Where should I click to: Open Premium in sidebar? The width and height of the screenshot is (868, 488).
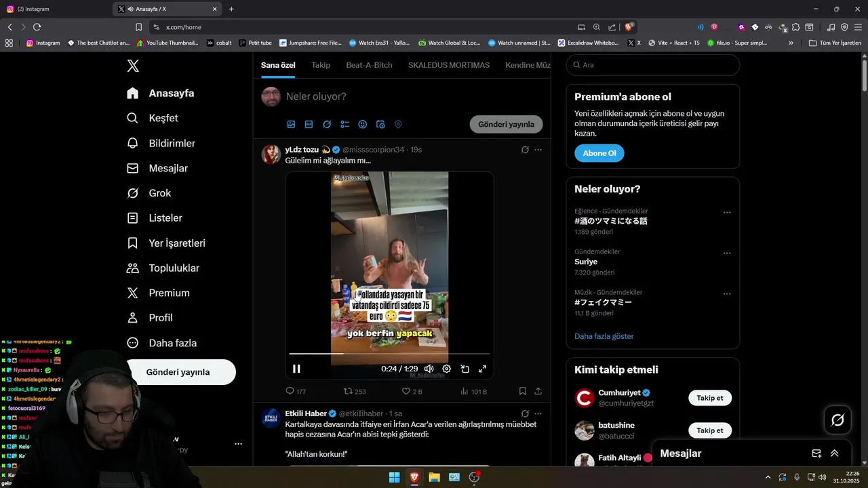[x=158, y=293]
